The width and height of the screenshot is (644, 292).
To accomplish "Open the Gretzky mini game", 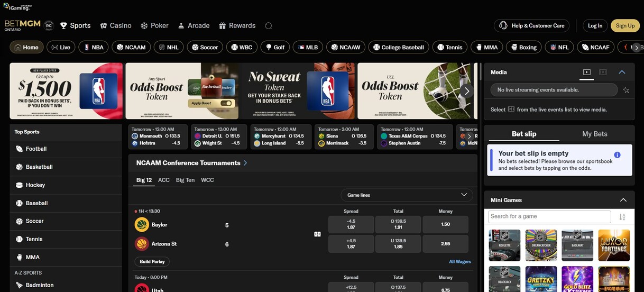I will point(541,279).
